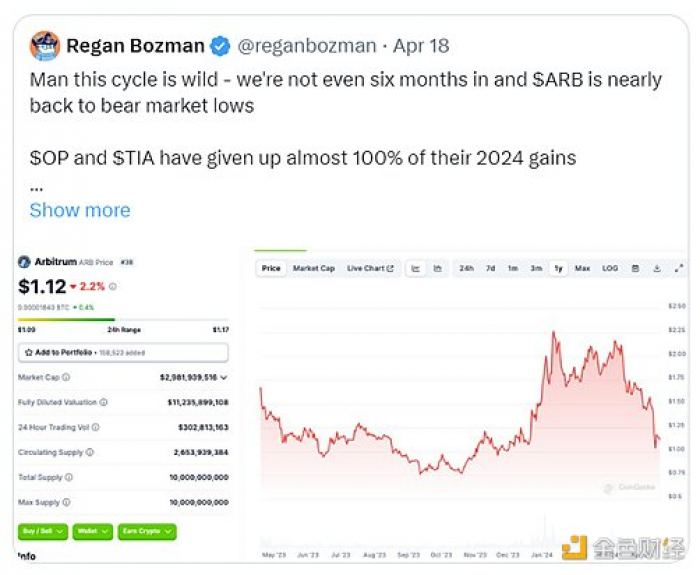
Task: Click the Circulating Supply info icon
Action: (90, 452)
